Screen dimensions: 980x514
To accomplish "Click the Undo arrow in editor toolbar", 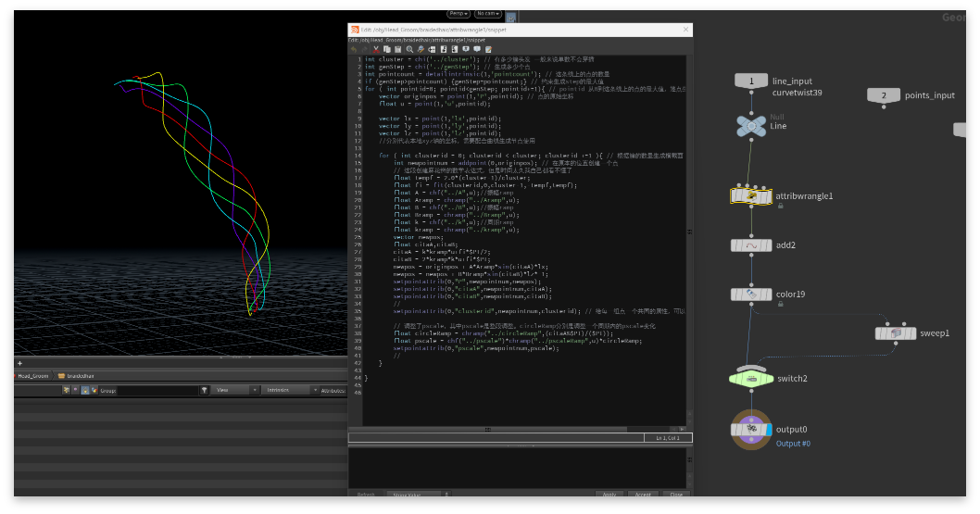I will tap(354, 49).
